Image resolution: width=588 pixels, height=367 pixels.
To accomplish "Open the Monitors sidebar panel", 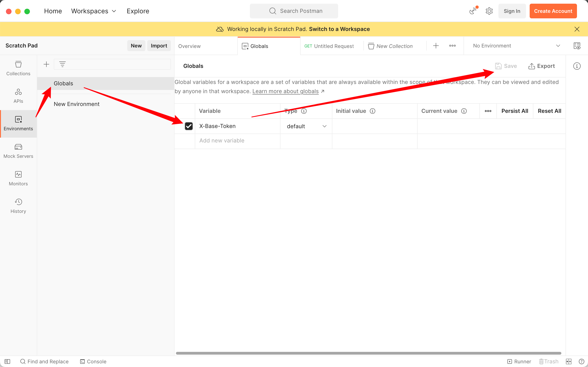I will coord(18,178).
